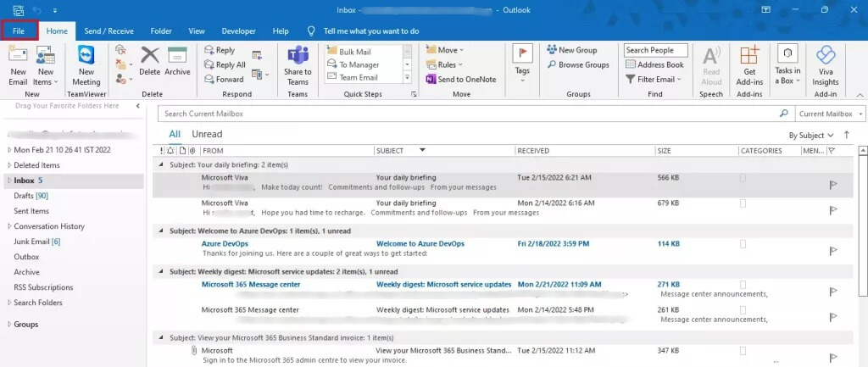868x367 pixels.
Task: Start a TeamViewer New Meeting
Action: coord(86,65)
